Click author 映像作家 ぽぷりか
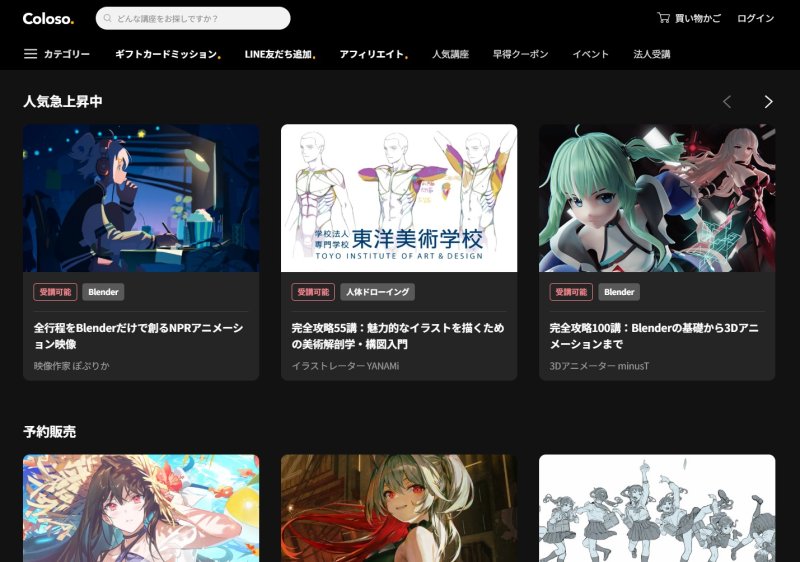The width and height of the screenshot is (800, 562). click(71, 366)
